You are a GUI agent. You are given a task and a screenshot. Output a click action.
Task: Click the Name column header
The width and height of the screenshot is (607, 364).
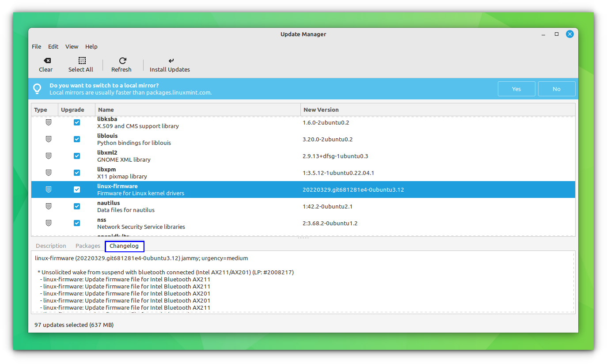106,109
